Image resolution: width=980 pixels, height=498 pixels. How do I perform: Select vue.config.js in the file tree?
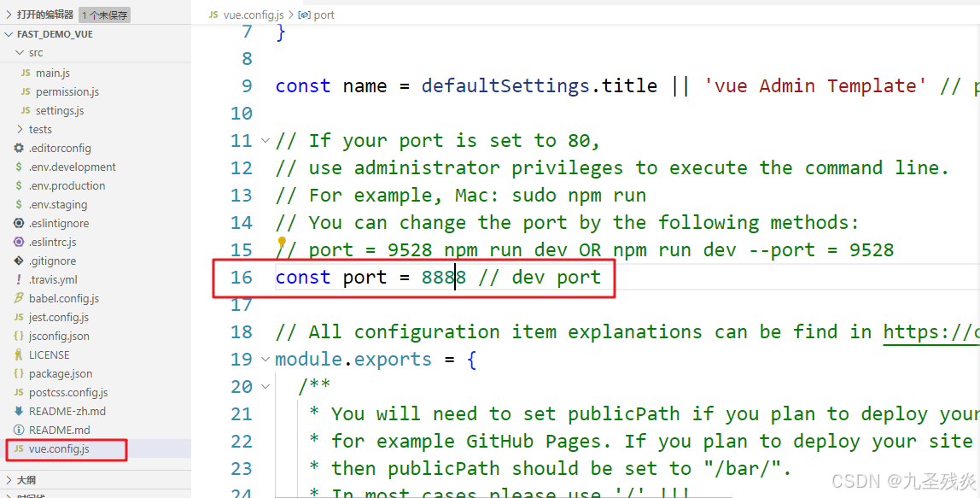(x=59, y=448)
